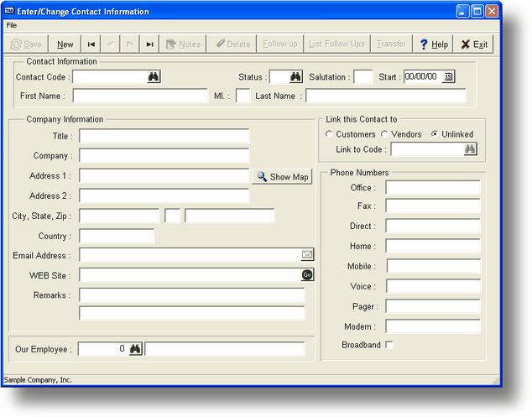
Task: Go to the first record
Action: (x=91, y=44)
